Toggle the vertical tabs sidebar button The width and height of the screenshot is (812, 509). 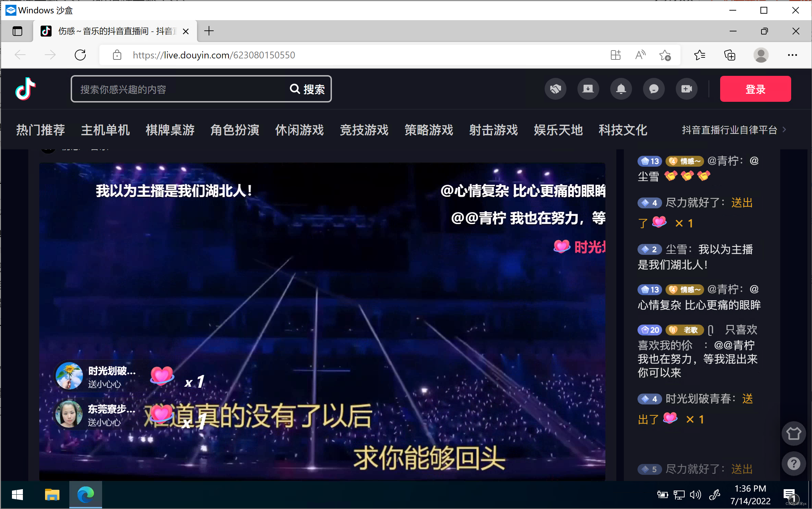click(x=17, y=31)
